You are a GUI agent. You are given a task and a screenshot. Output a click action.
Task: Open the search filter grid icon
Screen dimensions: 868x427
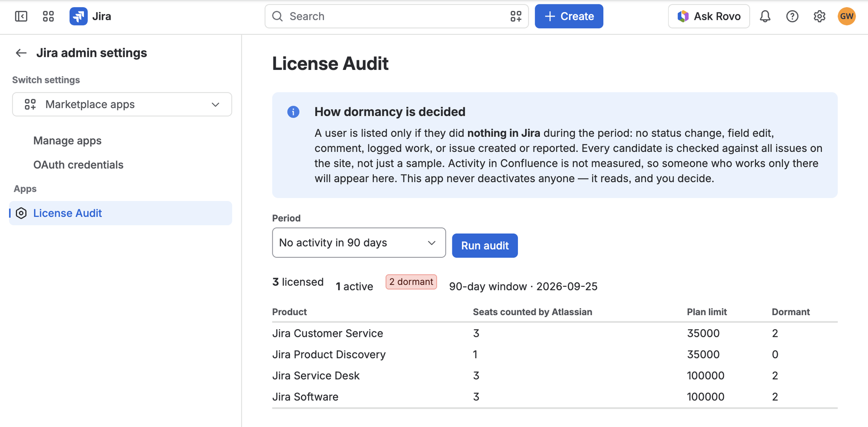pyautogui.click(x=516, y=16)
